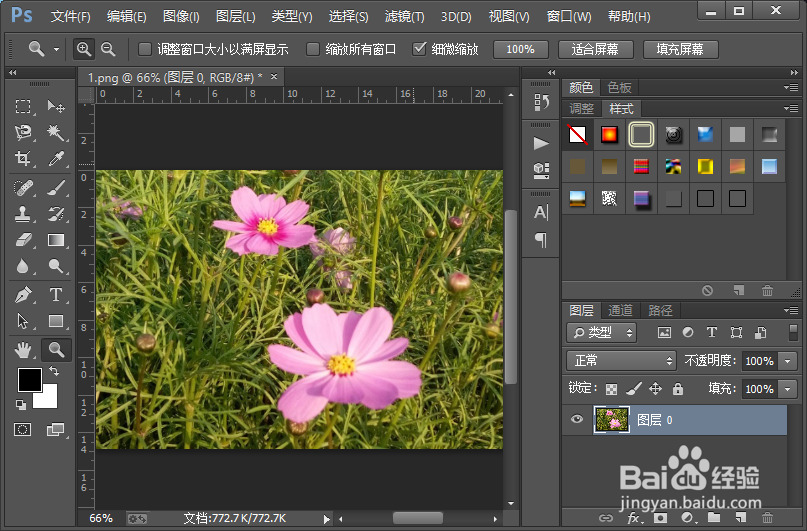Image resolution: width=807 pixels, height=531 pixels.
Task: Select the Hand tool
Action: [23, 350]
